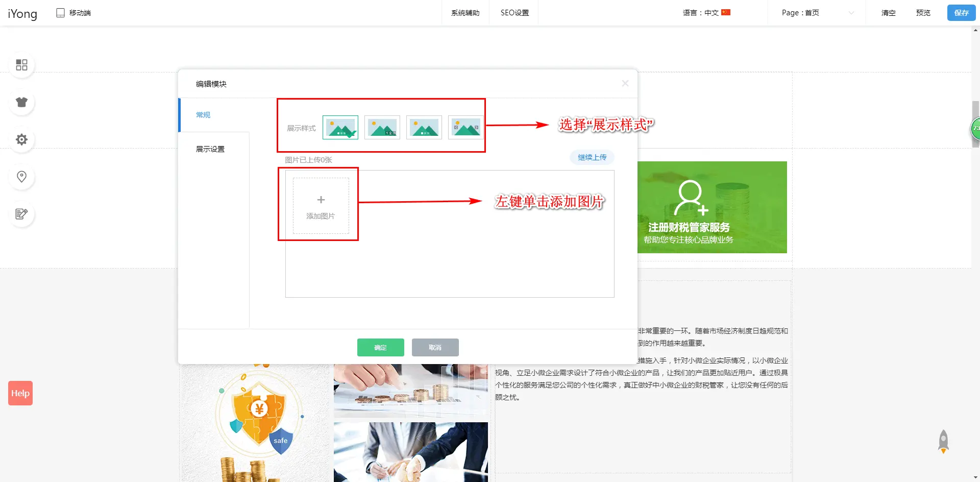Click the orange Help button
This screenshot has height=482, width=980.
click(x=20, y=393)
